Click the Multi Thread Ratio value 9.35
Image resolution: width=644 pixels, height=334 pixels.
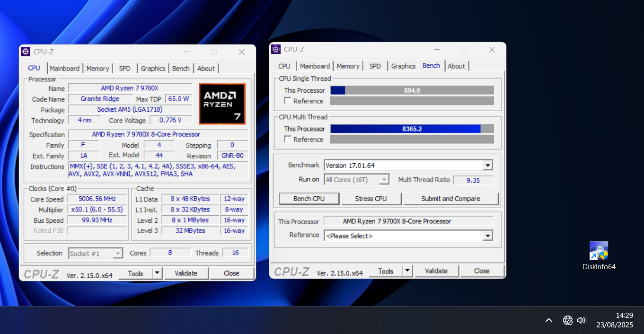click(x=473, y=180)
